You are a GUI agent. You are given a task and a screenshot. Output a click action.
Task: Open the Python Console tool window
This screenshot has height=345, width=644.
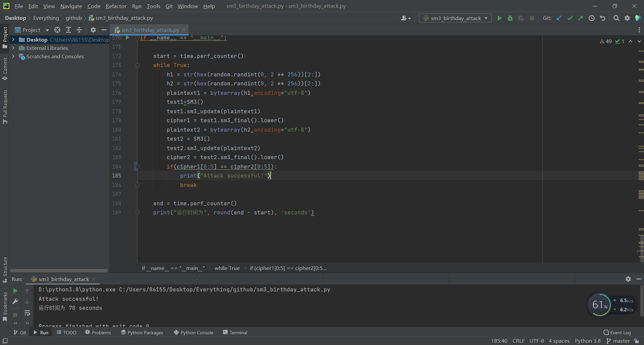point(194,332)
